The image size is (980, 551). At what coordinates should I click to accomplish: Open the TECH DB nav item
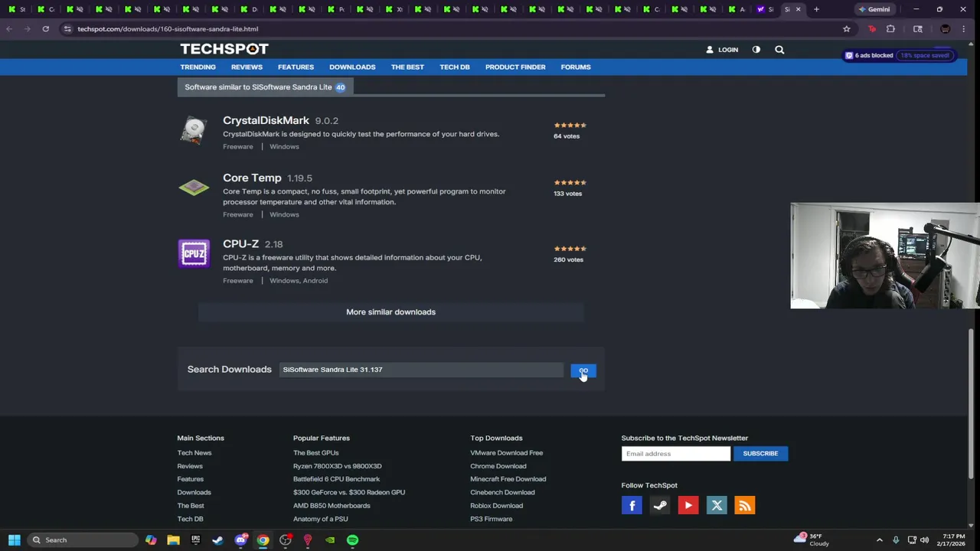pos(455,67)
